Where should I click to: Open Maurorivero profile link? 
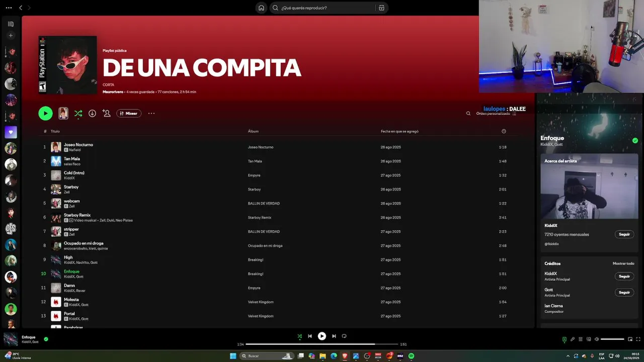point(113,92)
